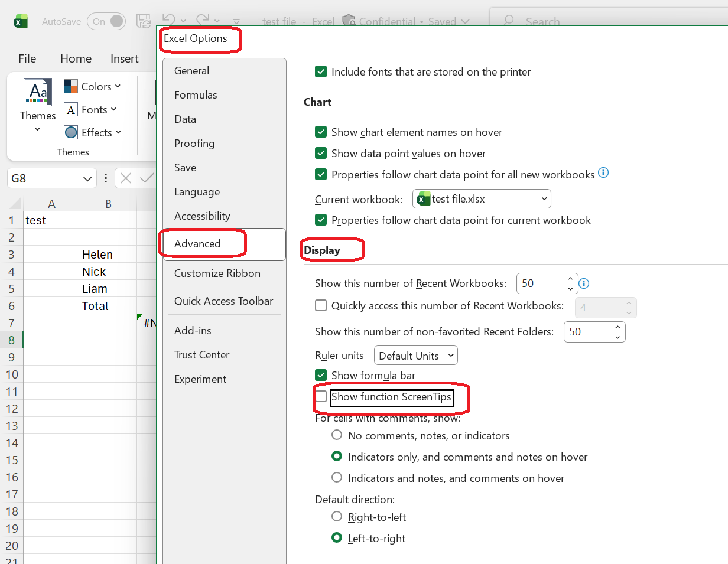Viewport: 728px width, 564px height.
Task: Open the Experiment options category
Action: (224, 379)
